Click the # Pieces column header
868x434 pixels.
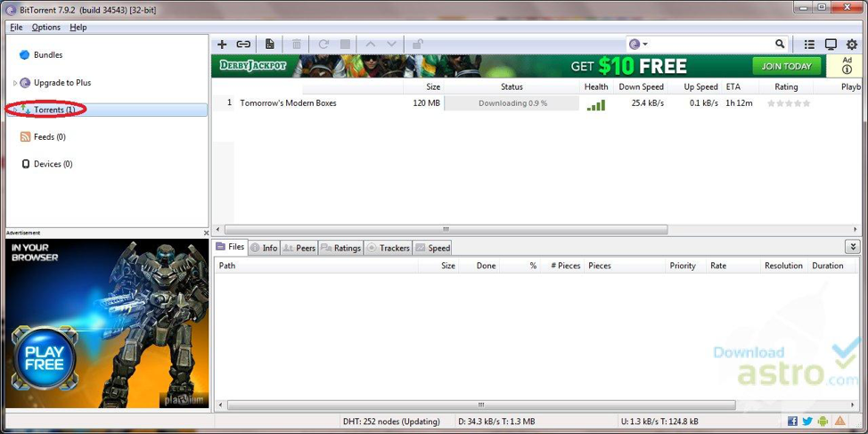(565, 266)
